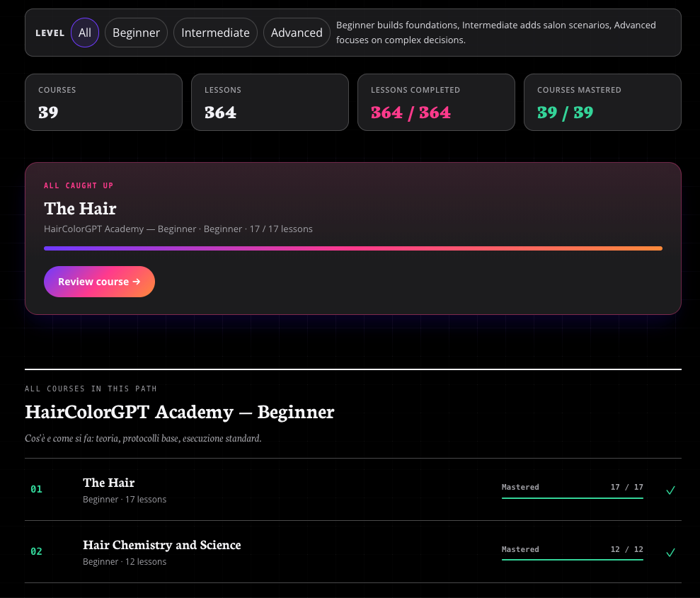
Task: Click 'Beginner · 17 lessons' subtitle
Action: click(125, 500)
